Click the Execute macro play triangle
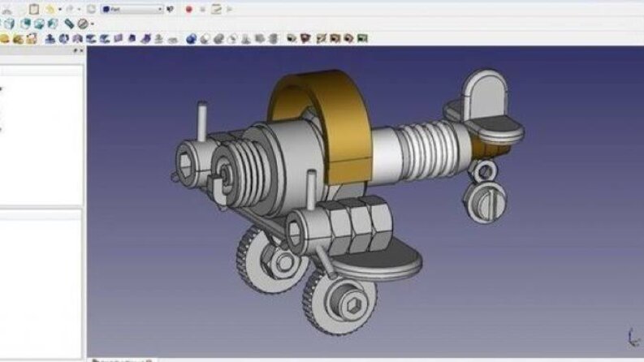 pyautogui.click(x=229, y=10)
